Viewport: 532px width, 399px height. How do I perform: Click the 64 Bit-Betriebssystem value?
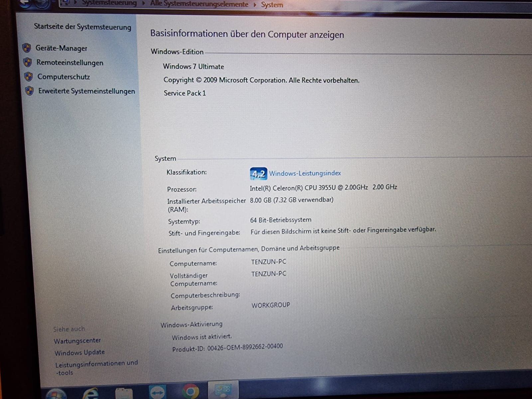coord(281,220)
